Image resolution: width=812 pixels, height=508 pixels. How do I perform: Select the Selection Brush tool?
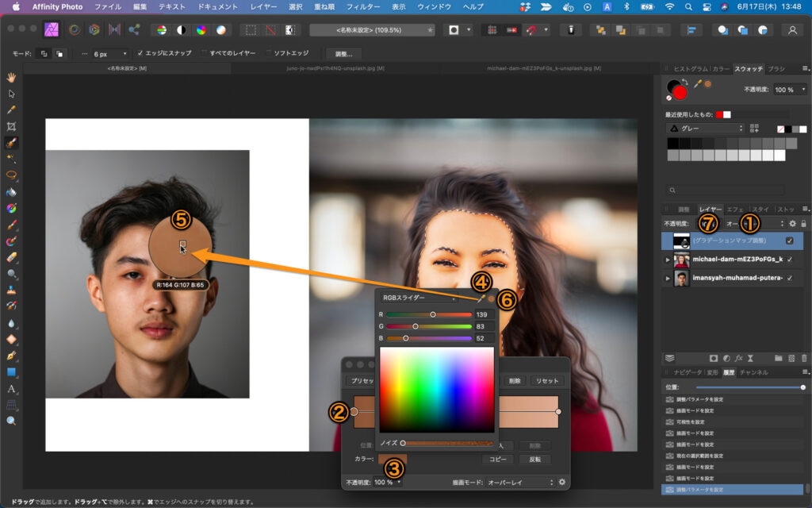pos(12,143)
